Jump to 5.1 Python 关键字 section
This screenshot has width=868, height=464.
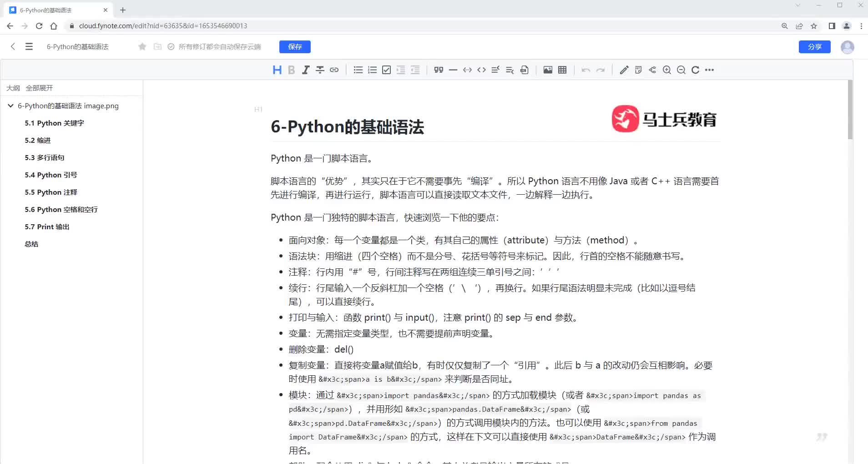click(x=54, y=123)
